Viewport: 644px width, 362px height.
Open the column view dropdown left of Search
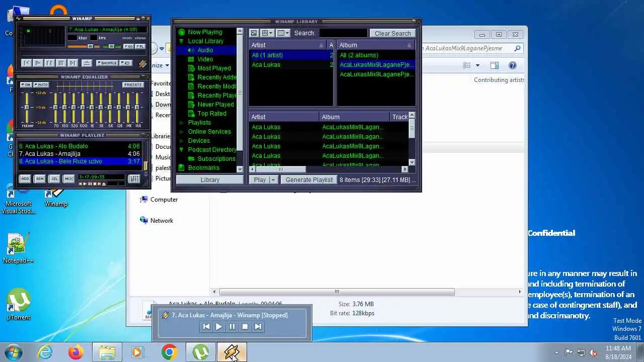(x=283, y=33)
